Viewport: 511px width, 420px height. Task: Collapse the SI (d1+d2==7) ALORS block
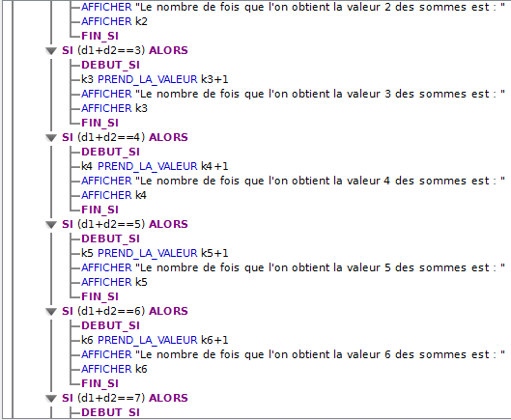coord(51,399)
